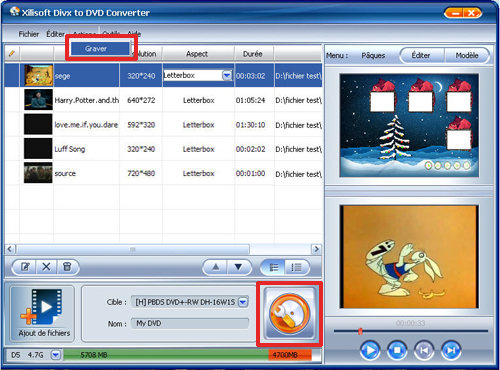Select the love.me.if.you.dare row
The image size is (500, 370).
coord(163,124)
